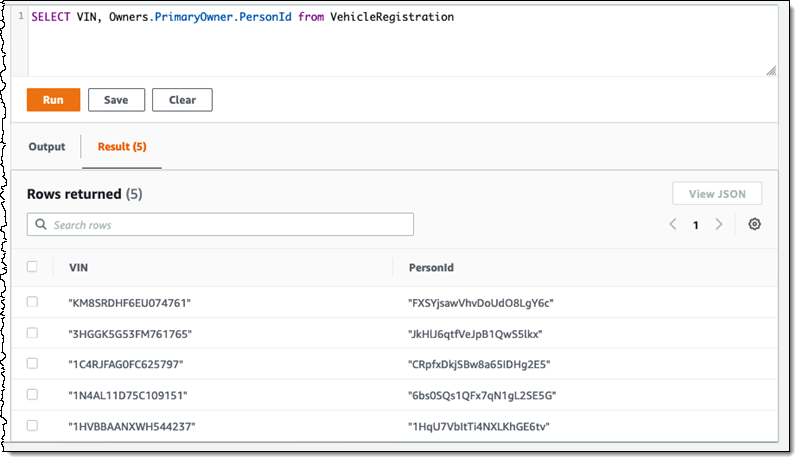Viewport: 800px width, 462px height.
Task: Click the search magnifier icon
Action: click(41, 225)
